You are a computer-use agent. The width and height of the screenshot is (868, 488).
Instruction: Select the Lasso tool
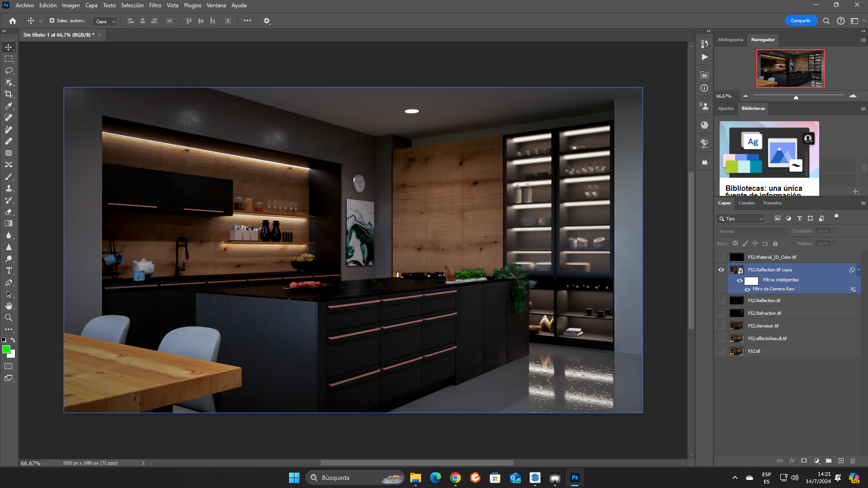(9, 71)
